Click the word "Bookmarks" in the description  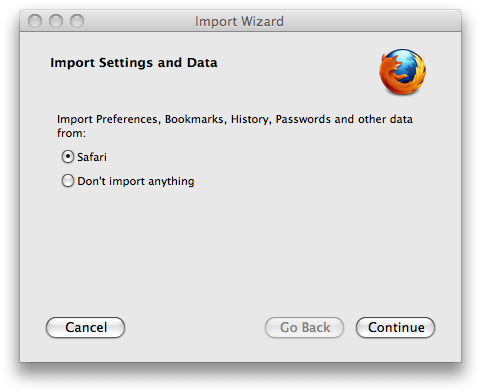[x=195, y=119]
